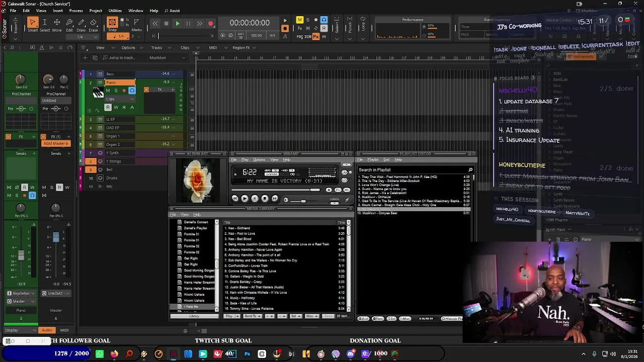Open the Window menu in Sonar

[136, 11]
